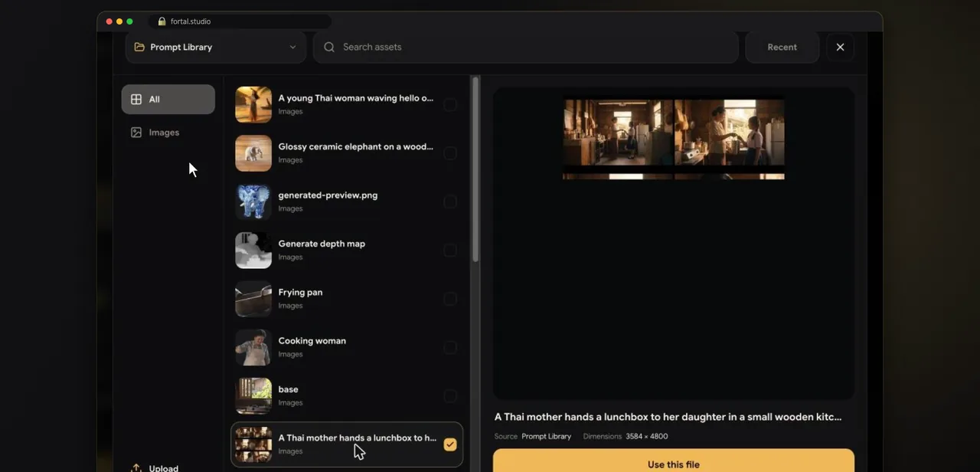The image size is (980, 472).
Task: Click the Dimensions value 3584 × 4800
Action: pyautogui.click(x=647, y=437)
